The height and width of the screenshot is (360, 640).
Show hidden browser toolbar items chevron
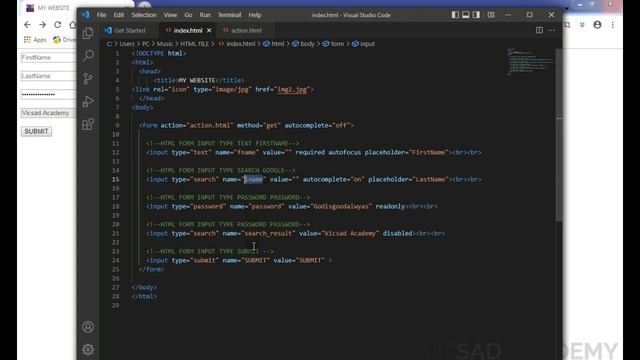(582, 25)
